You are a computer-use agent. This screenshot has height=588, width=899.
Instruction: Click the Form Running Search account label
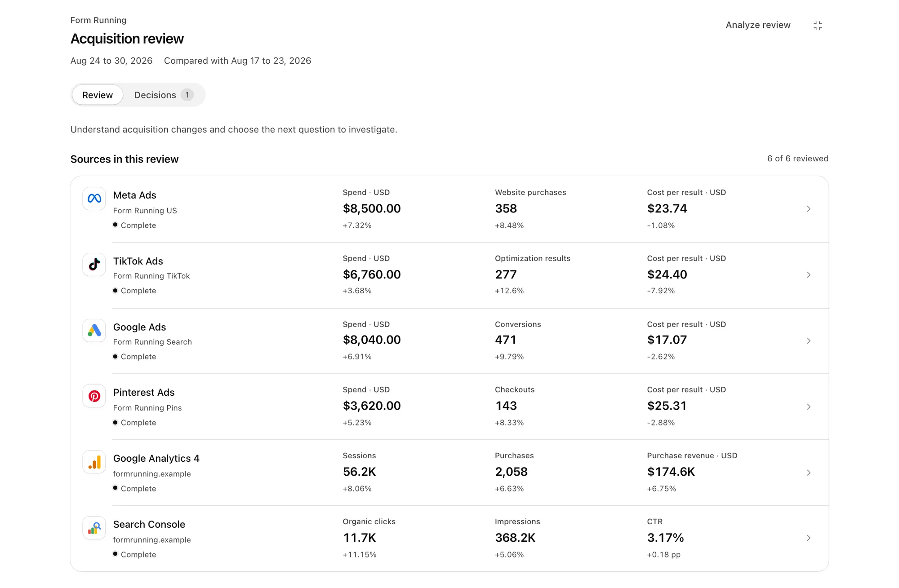click(x=152, y=342)
